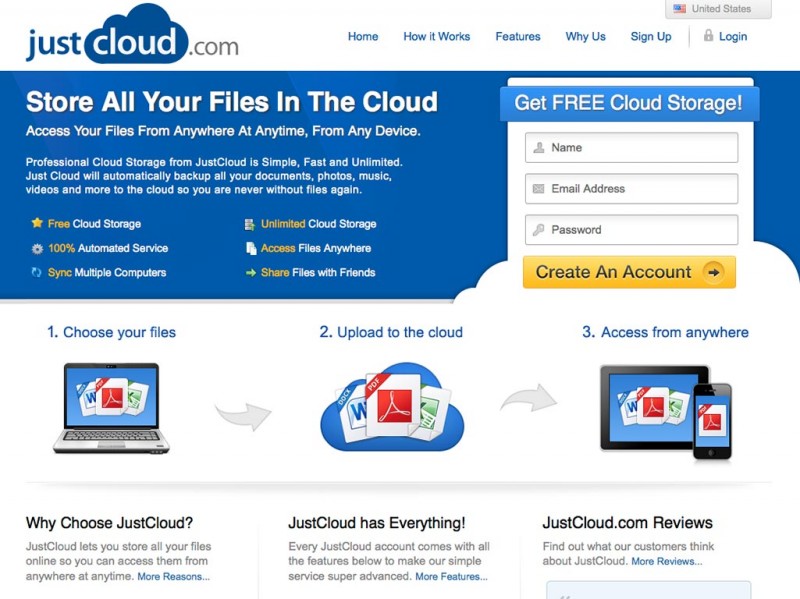Click the arrow icon on Create An Account
Screen dimensions: 800x599
714,272
